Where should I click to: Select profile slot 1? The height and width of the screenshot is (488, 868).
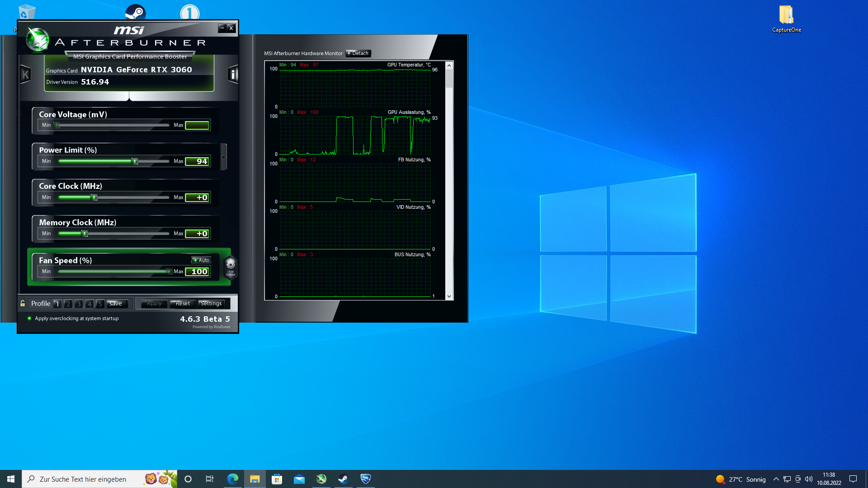point(57,304)
